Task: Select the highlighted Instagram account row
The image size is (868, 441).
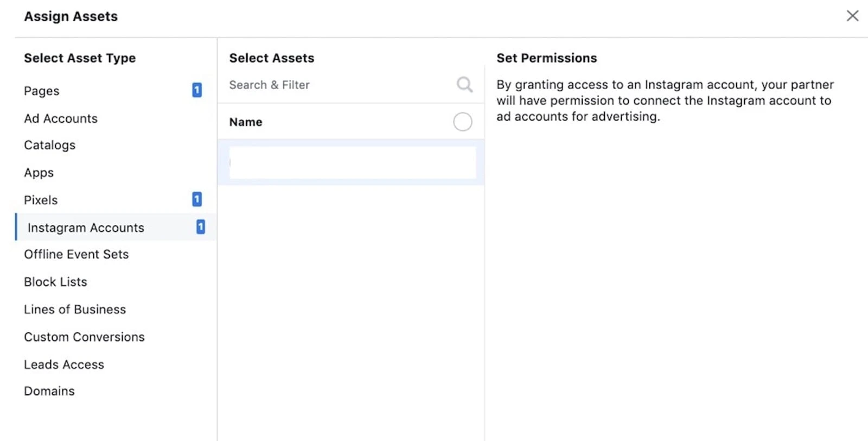Action: (352, 162)
